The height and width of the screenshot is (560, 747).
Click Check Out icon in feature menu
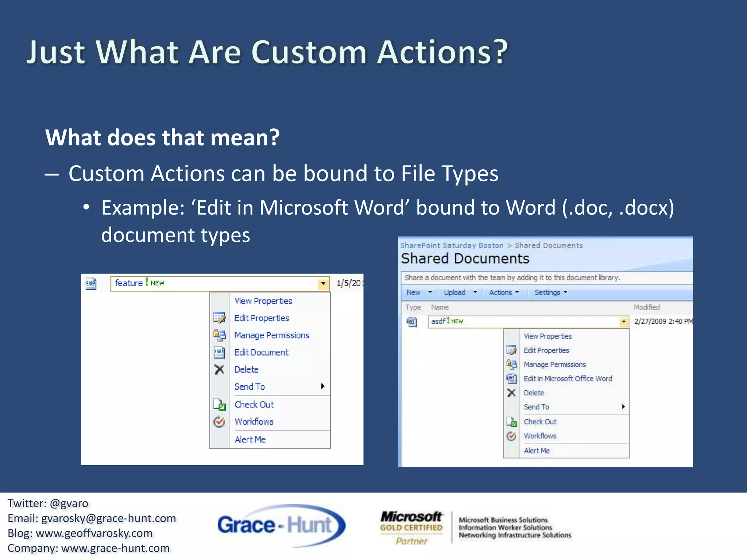pos(219,404)
